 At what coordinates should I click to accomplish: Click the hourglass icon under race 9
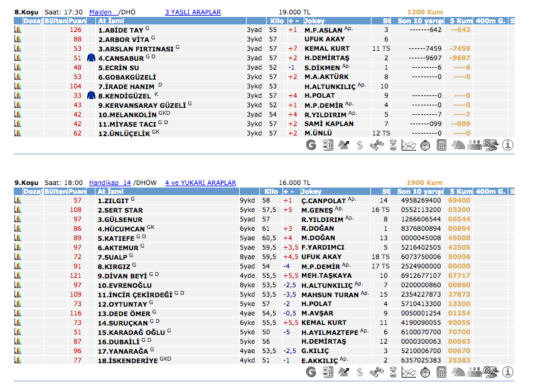point(392,373)
